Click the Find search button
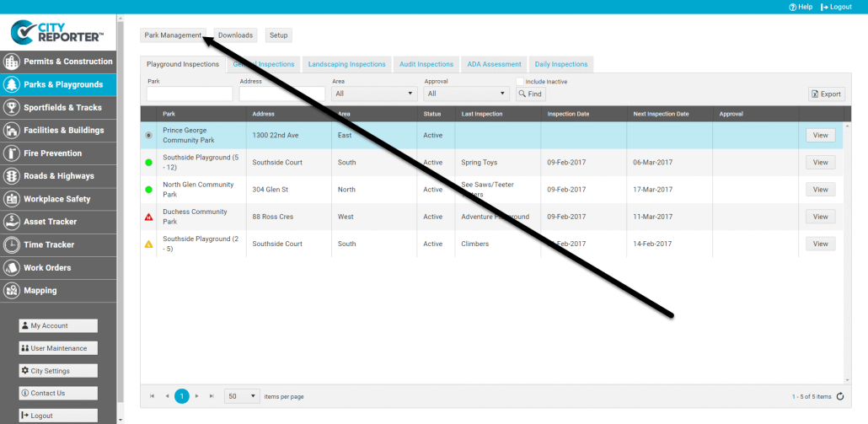 tap(531, 94)
